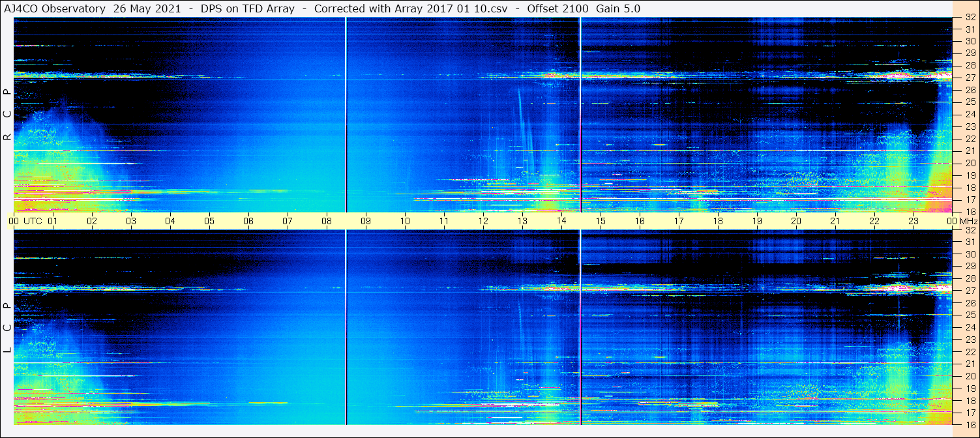This screenshot has height=438, width=980.
Task: Click the 01 hour mark on UTC axis
Action: 53,221
